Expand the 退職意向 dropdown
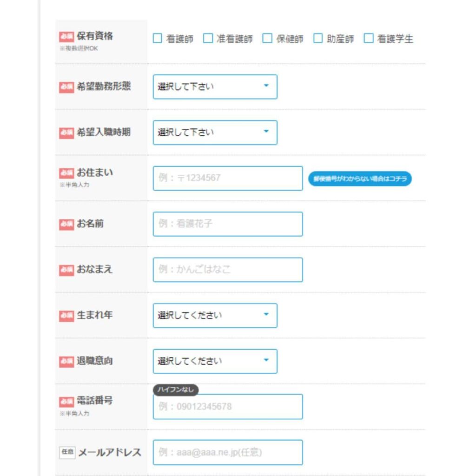476x476 pixels. click(215, 361)
